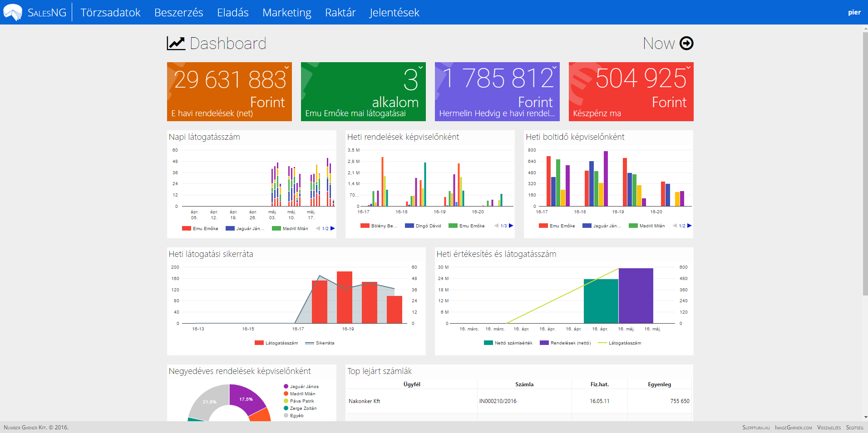Go to previous legend page in Napi látogatásszám
This screenshot has height=433, width=868.
coord(318,228)
